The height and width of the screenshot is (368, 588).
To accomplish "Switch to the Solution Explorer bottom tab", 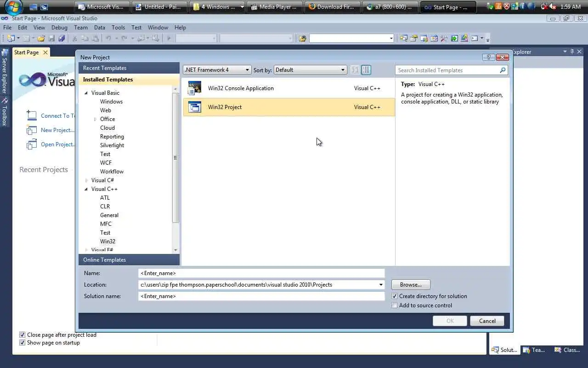I will tap(504, 350).
